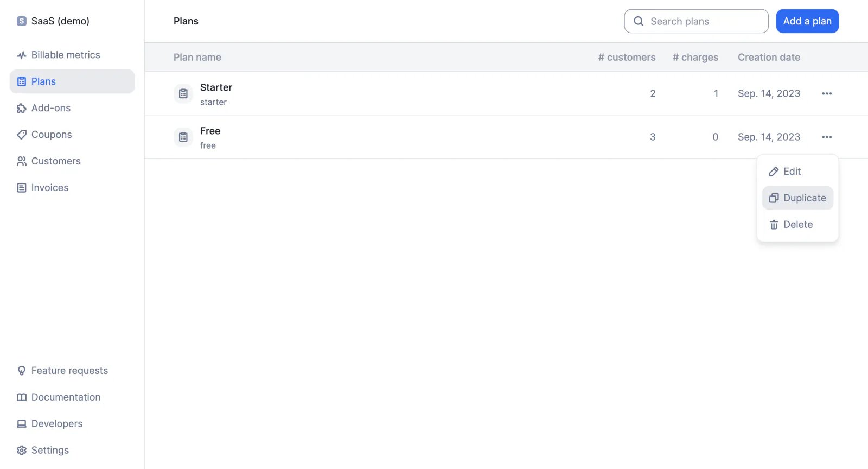Screen dimensions: 868x469
Task: Click the Starter plan customer count 2
Action: (653, 93)
